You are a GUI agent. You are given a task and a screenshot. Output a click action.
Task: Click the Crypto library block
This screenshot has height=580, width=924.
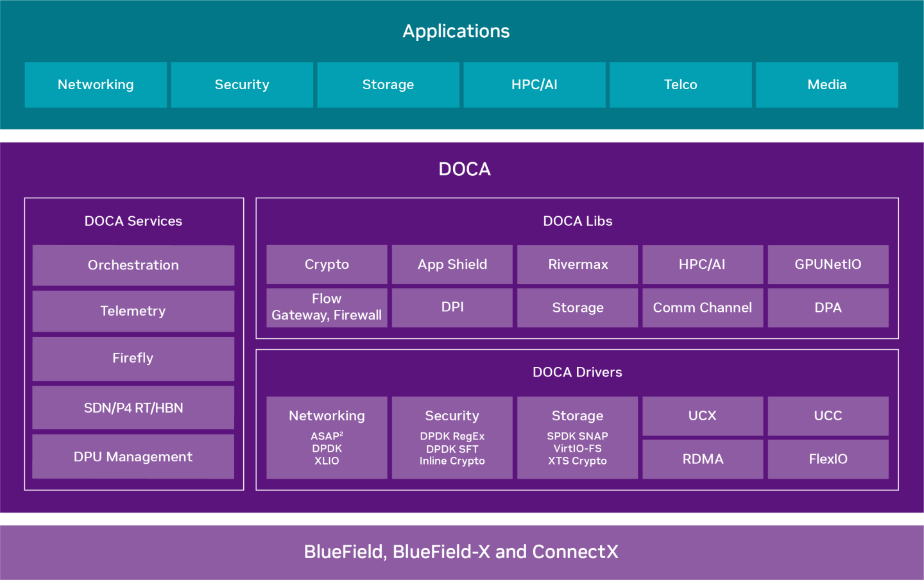point(327,264)
